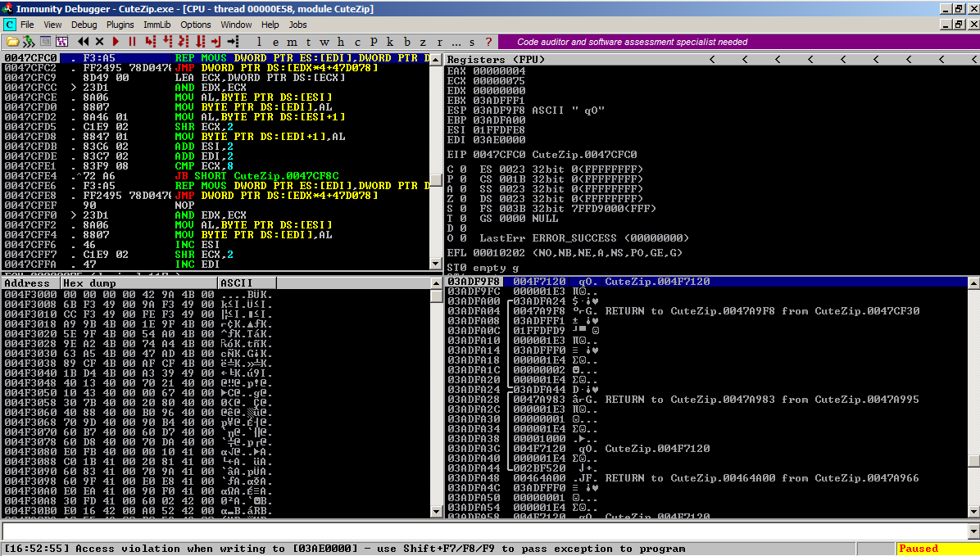Open the Jobs menu
This screenshot has width=980, height=556.
click(298, 25)
